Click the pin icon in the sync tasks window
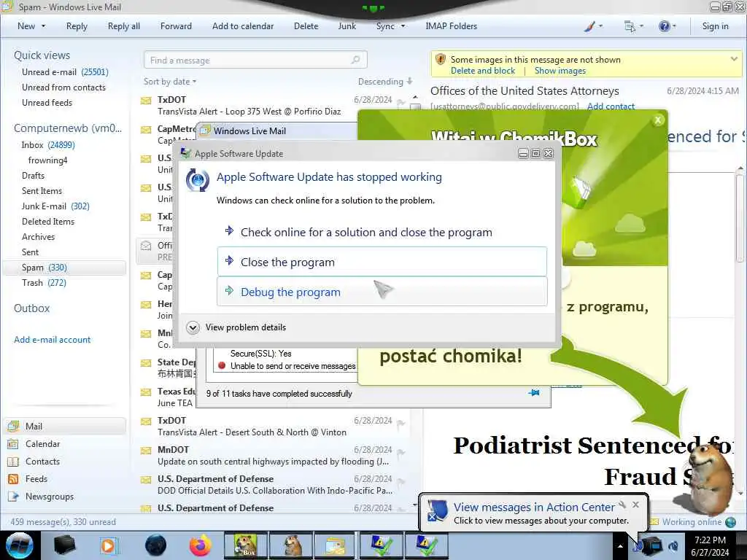The height and width of the screenshot is (560, 747). coord(534,393)
